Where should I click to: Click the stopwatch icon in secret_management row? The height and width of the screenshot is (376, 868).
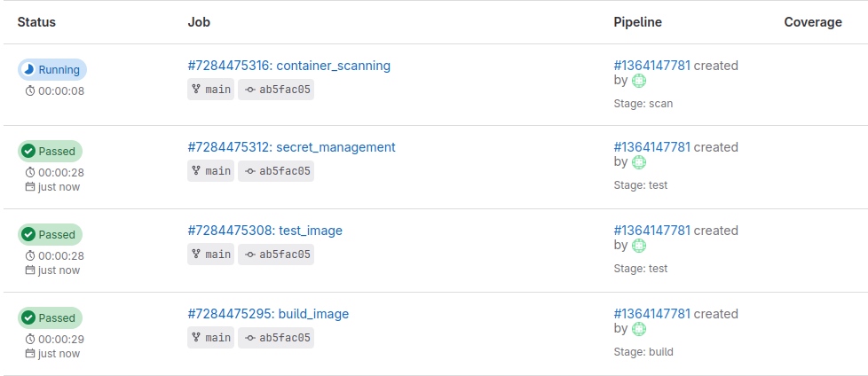pos(30,173)
